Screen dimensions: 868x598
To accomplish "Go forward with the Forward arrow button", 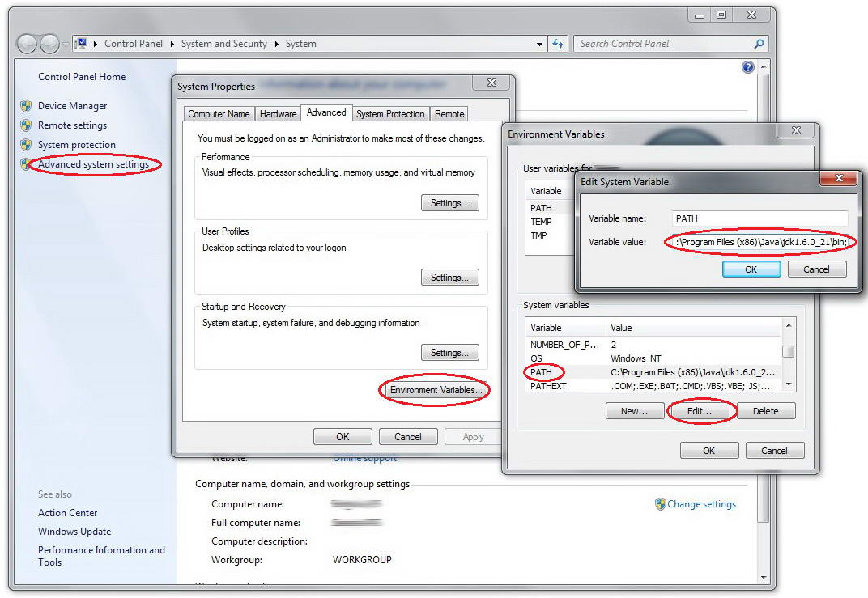I will 50,44.
